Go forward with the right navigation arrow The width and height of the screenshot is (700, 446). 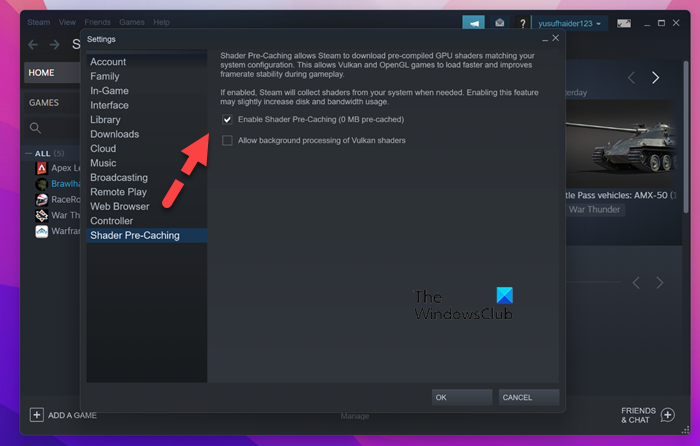click(54, 45)
